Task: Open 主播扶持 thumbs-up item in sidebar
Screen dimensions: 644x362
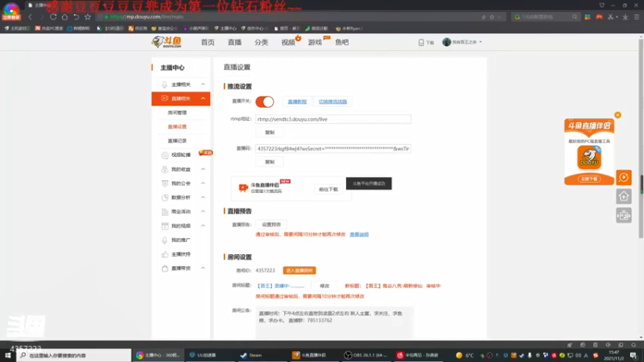Action: pos(180,254)
